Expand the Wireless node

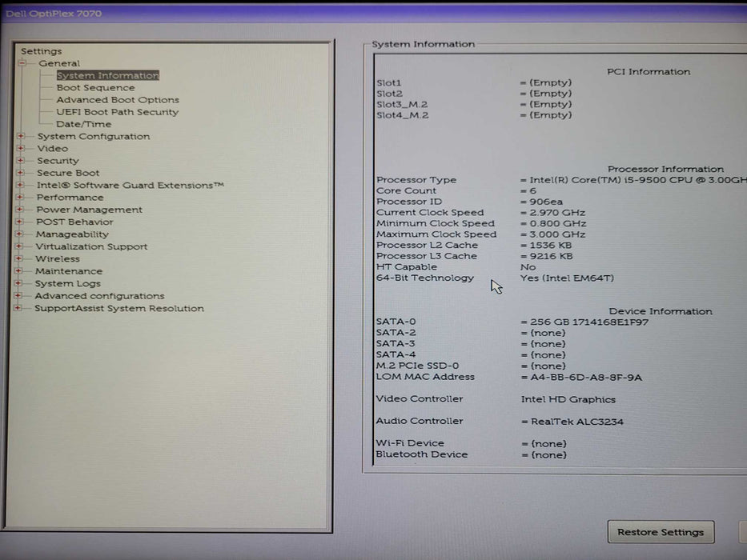(x=18, y=258)
